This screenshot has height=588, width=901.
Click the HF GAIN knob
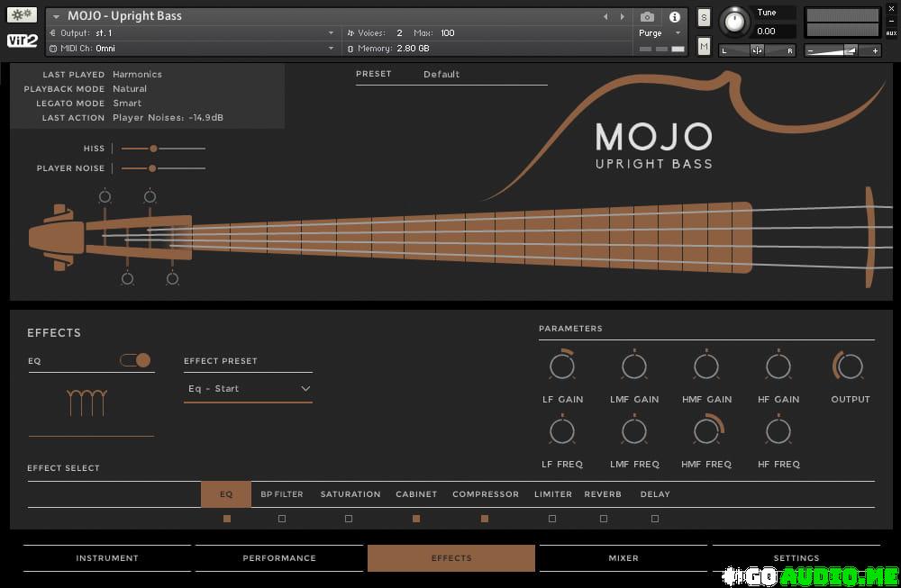pos(778,366)
